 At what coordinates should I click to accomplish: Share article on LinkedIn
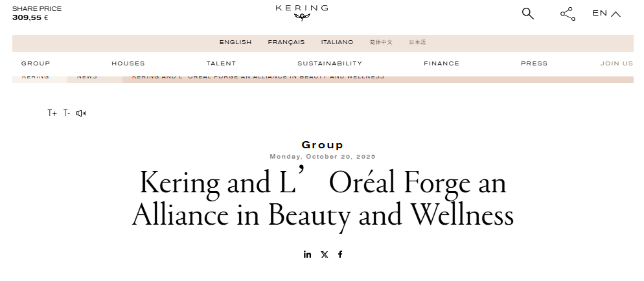[x=307, y=254]
